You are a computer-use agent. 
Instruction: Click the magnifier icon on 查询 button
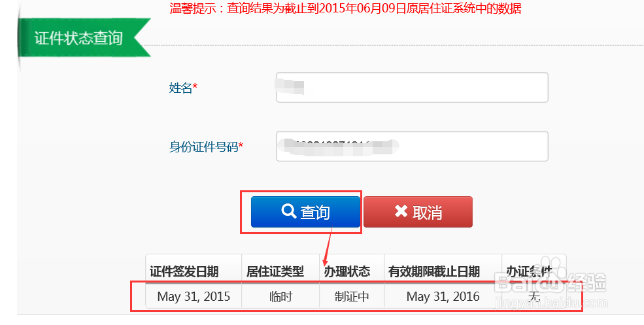pos(289,211)
